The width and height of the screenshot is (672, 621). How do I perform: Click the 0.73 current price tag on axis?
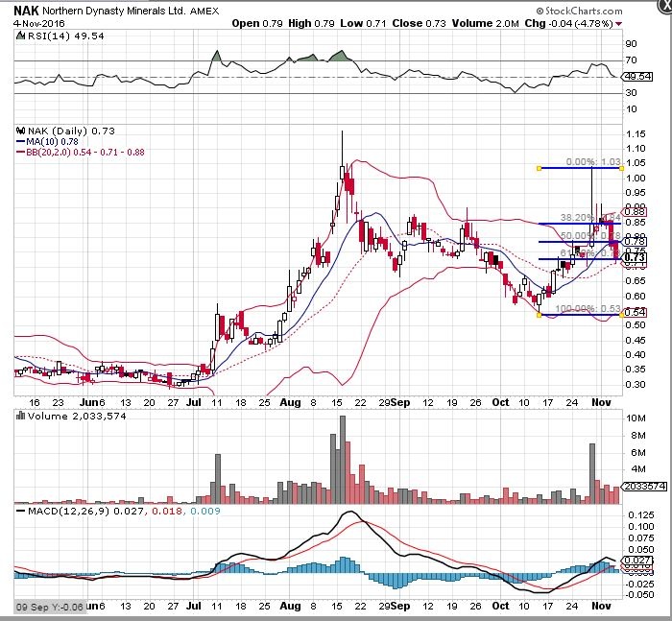coord(635,257)
